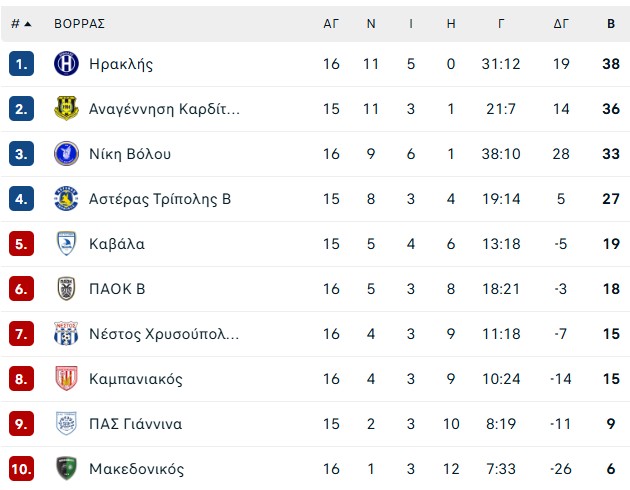This screenshot has height=490, width=630.
Task: Sort standings by the points Β column header
Action: [611, 23]
